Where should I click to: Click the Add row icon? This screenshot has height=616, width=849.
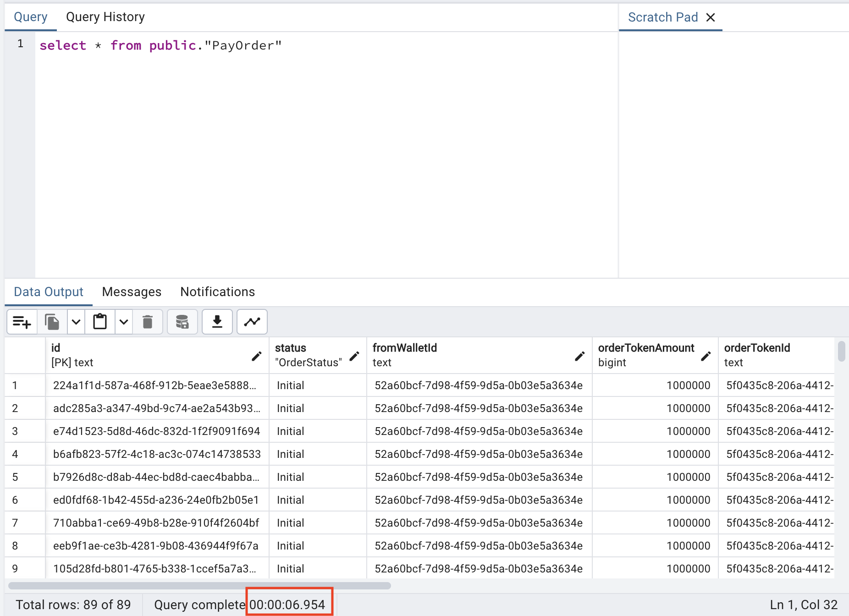click(22, 322)
